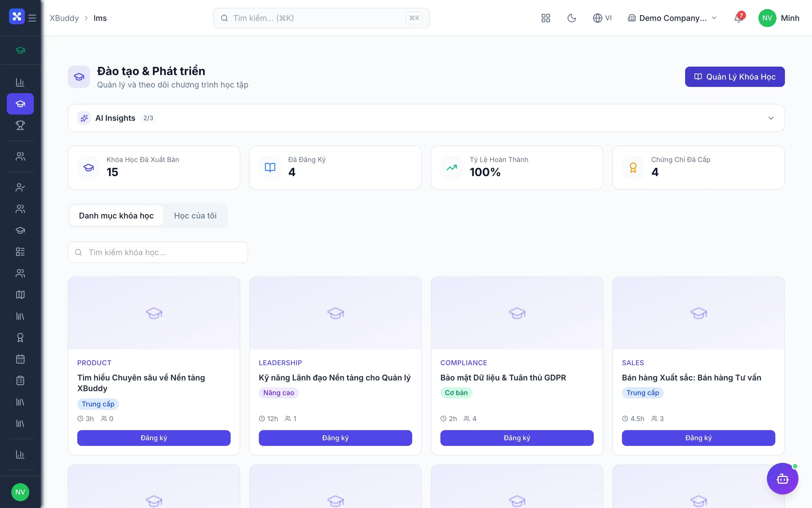Image resolution: width=812 pixels, height=508 pixels.
Task: Click the Khóa Học Đã Xuất Bản card icon
Action: click(x=89, y=168)
